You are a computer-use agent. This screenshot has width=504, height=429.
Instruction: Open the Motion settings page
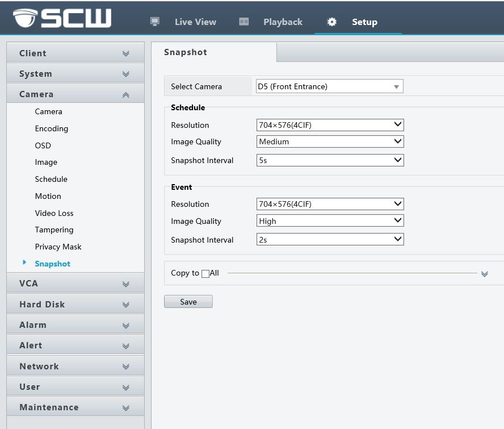point(48,196)
